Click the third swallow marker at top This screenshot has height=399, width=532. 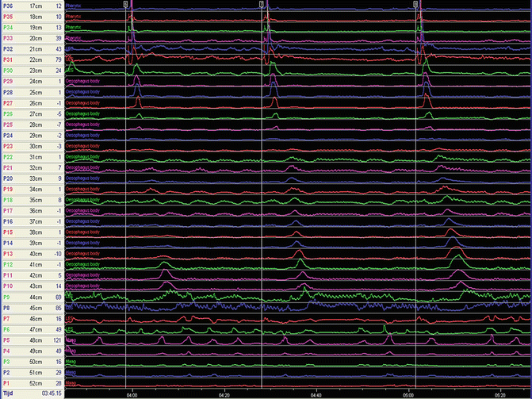(415, 4)
